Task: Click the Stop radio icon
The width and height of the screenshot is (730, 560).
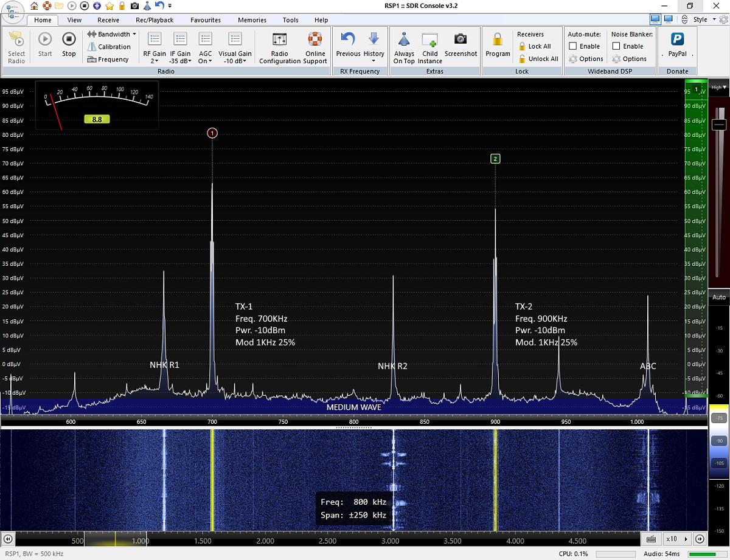Action: click(x=69, y=45)
